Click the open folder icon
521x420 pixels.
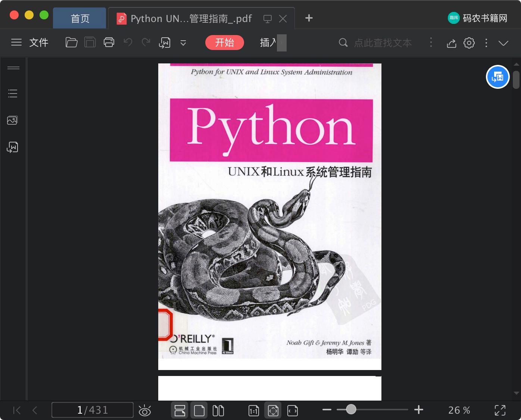[71, 43]
